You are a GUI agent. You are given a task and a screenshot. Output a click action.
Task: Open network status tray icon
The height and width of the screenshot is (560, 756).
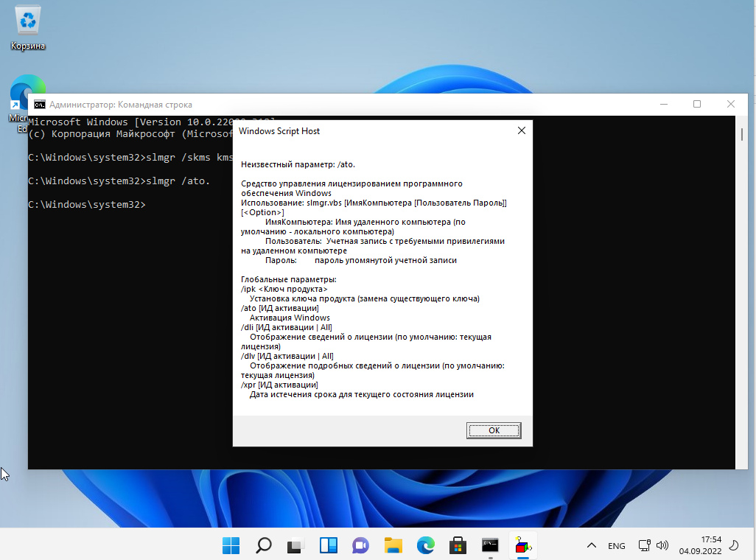coord(645,545)
